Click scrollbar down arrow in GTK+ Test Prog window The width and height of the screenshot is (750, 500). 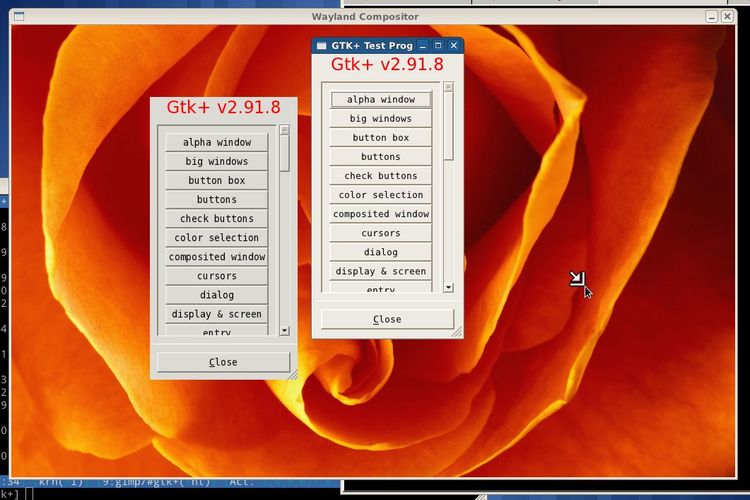click(x=448, y=288)
